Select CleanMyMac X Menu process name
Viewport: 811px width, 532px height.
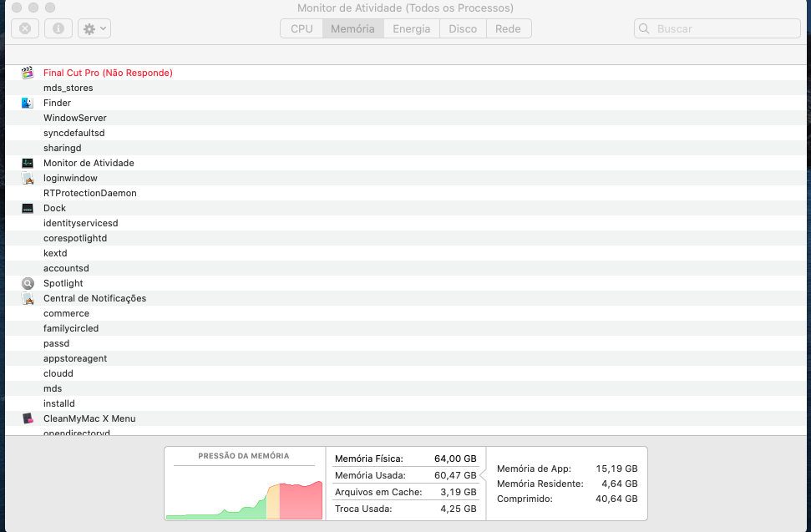point(89,418)
